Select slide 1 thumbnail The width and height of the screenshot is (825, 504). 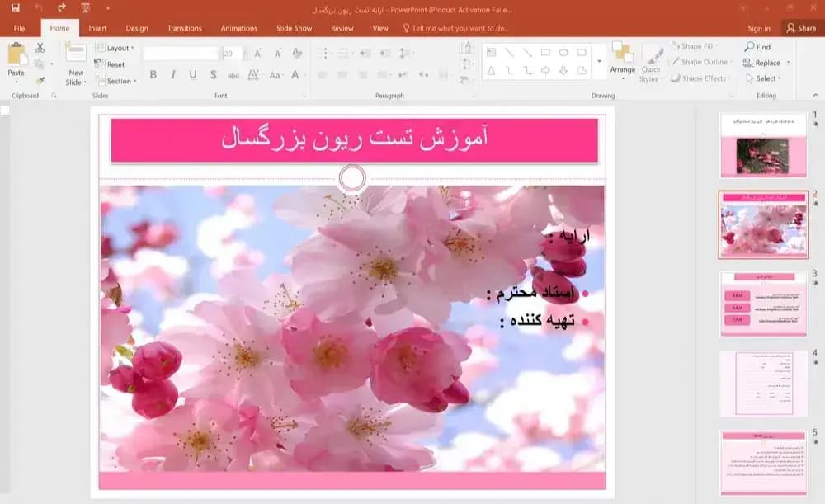click(x=763, y=144)
